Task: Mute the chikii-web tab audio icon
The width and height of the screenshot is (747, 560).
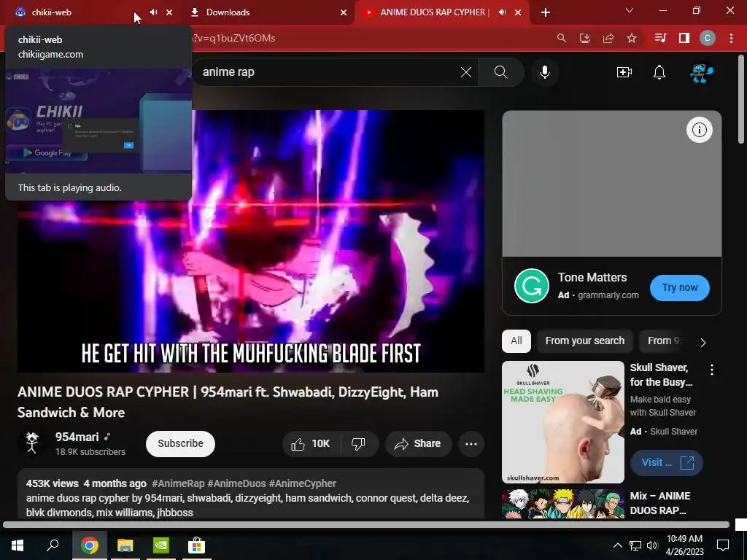Action: 153,12
